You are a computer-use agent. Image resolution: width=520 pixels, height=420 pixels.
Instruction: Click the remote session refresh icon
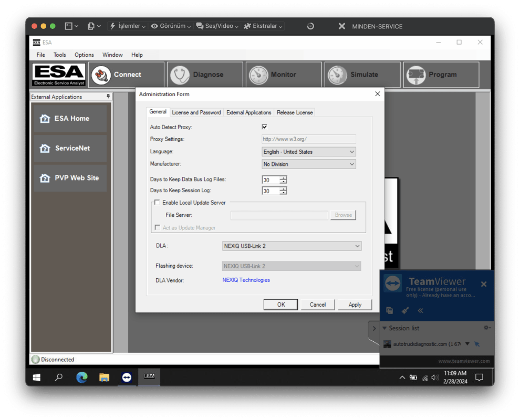coord(310,26)
